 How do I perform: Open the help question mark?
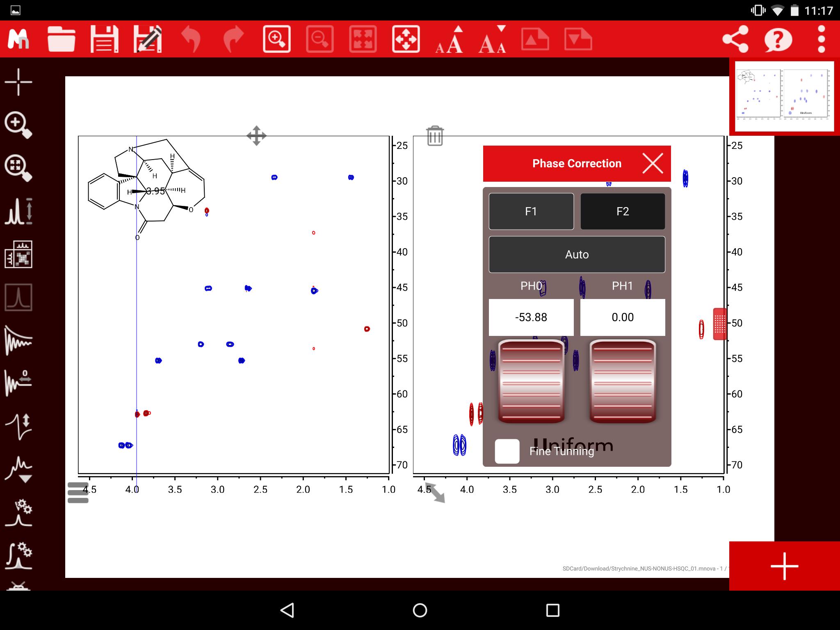coord(778,39)
